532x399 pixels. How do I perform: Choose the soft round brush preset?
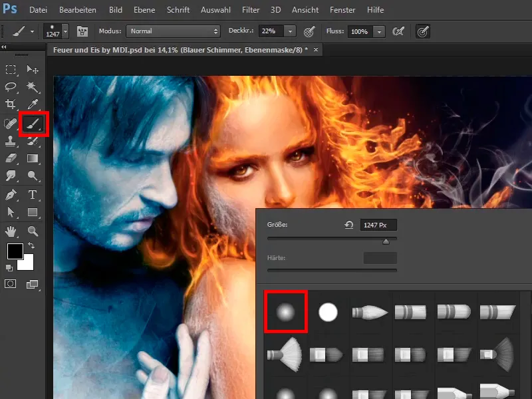click(285, 312)
